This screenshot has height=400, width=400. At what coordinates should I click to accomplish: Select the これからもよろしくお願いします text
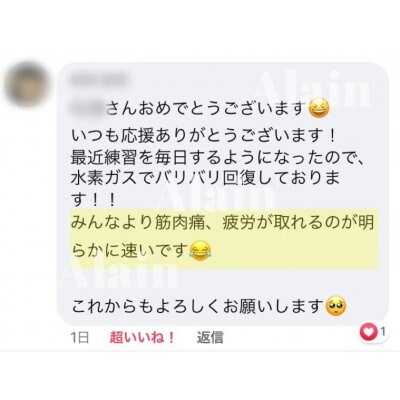click(198, 306)
